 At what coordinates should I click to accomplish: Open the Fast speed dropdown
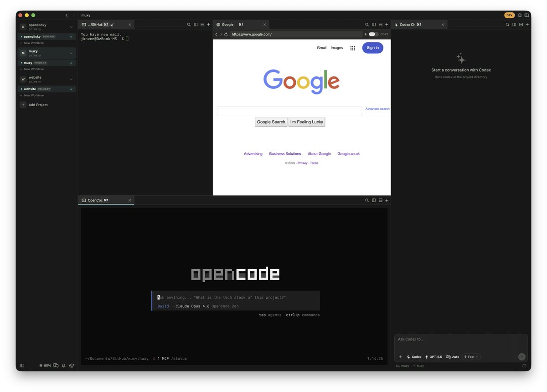471,357
